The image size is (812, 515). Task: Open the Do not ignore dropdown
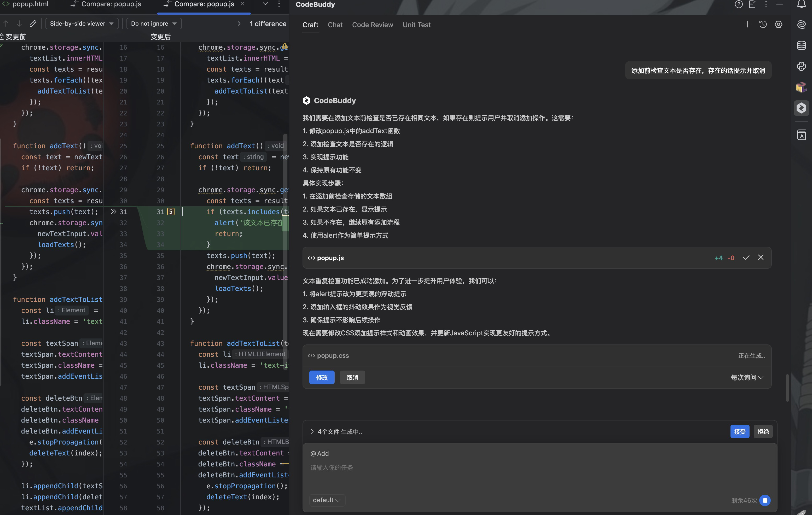click(154, 24)
